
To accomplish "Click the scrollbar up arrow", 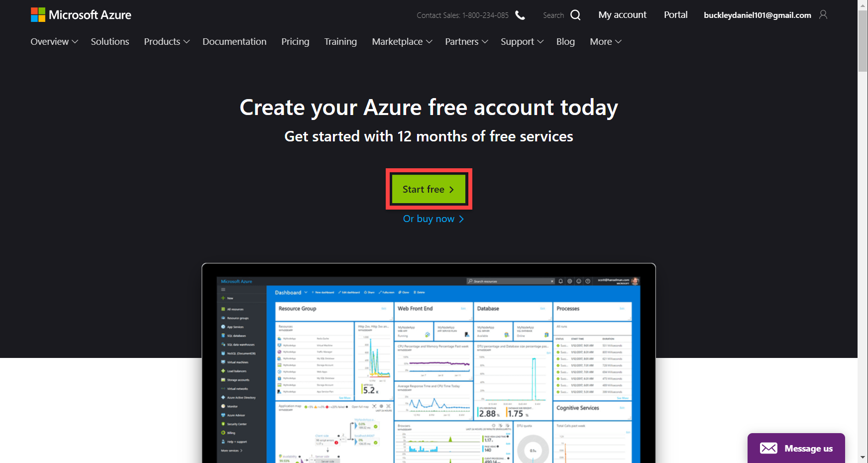I will tap(863, 5).
